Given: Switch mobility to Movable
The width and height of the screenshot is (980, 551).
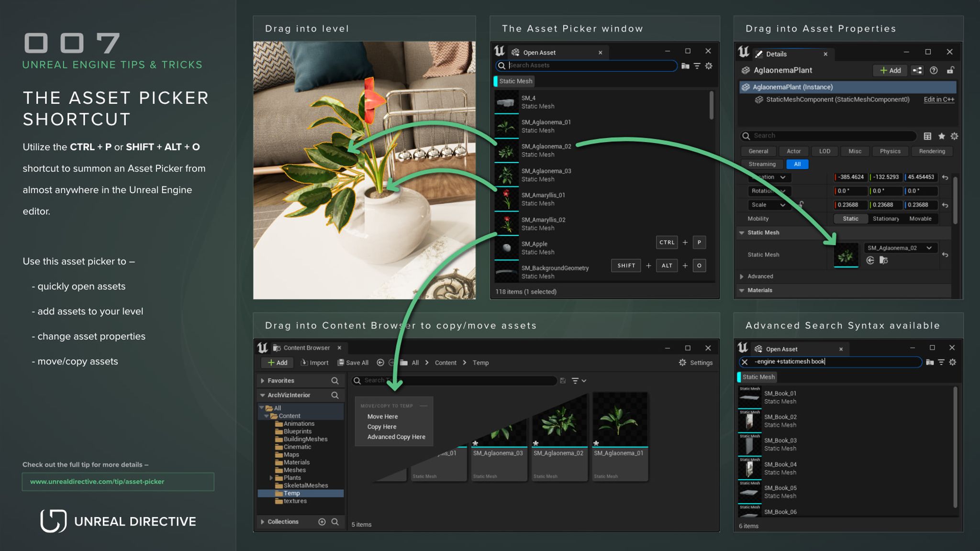Looking at the screenshot, I should coord(921,219).
